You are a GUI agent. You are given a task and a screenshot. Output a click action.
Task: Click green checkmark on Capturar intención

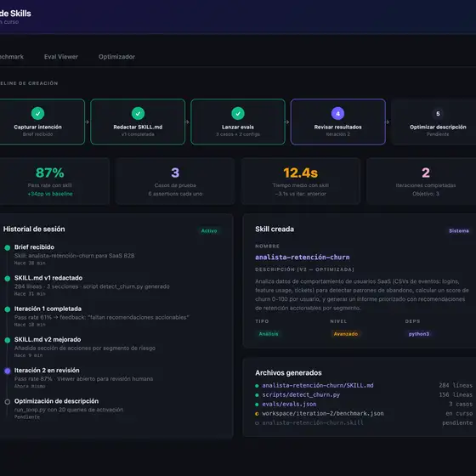pos(37,114)
